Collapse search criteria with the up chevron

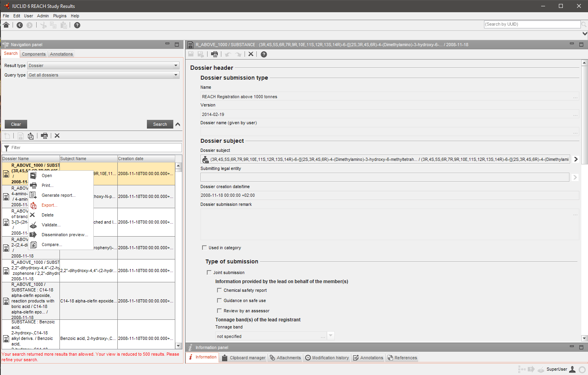(x=178, y=124)
